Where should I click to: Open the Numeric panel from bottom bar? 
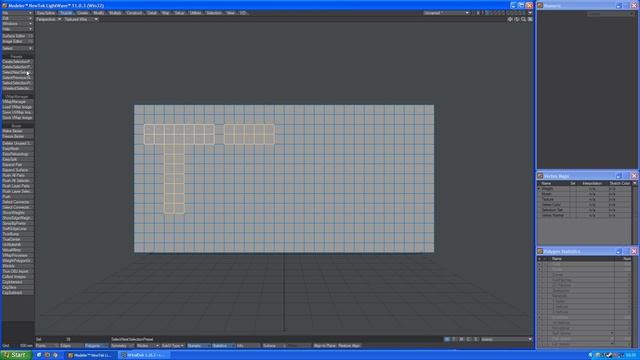(x=198, y=346)
